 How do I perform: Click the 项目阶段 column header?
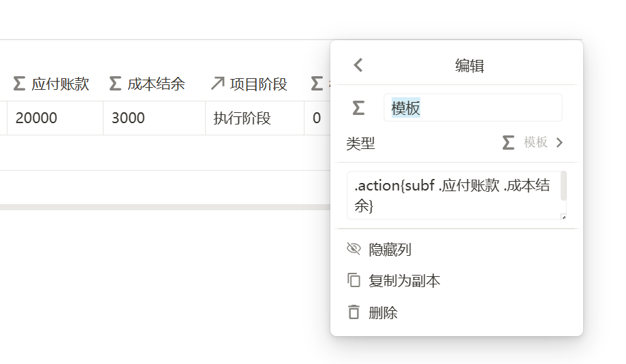pyautogui.click(x=258, y=84)
